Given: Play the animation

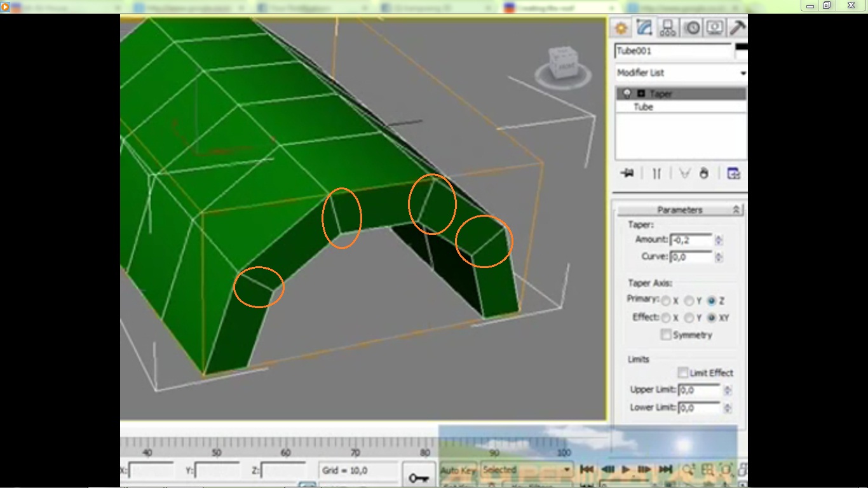Looking at the screenshot, I should pyautogui.click(x=626, y=470).
